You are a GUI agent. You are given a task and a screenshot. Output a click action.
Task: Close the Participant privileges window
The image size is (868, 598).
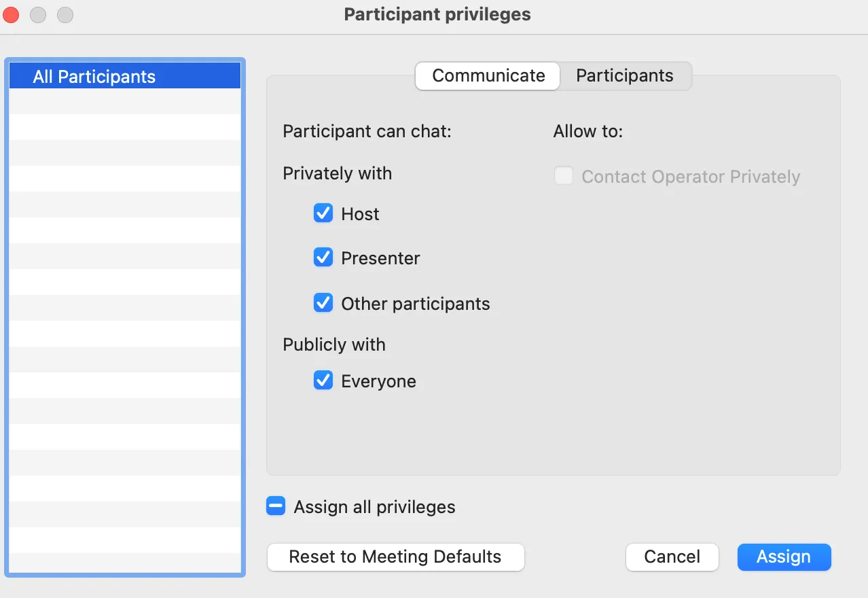[11, 14]
